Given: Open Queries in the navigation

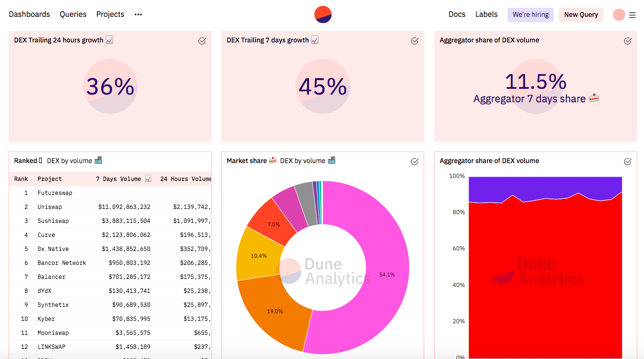Looking at the screenshot, I should coord(73,14).
